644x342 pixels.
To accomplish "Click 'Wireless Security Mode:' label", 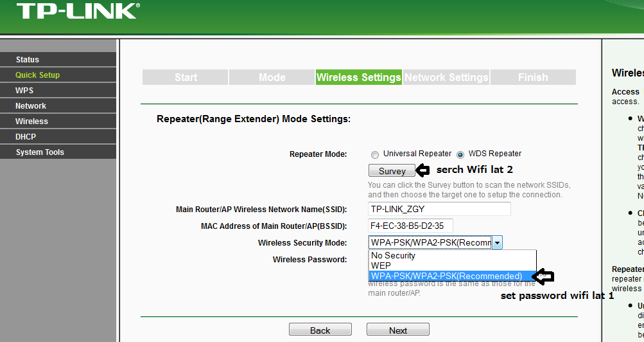I will click(302, 243).
